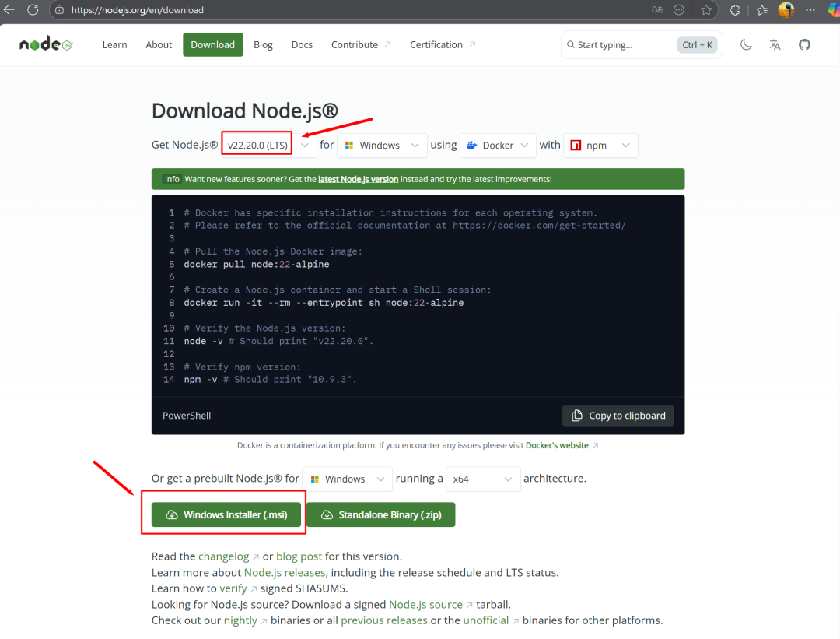This screenshot has height=639, width=840.
Task: Click the Download Node.js® heading
Action: (245, 111)
